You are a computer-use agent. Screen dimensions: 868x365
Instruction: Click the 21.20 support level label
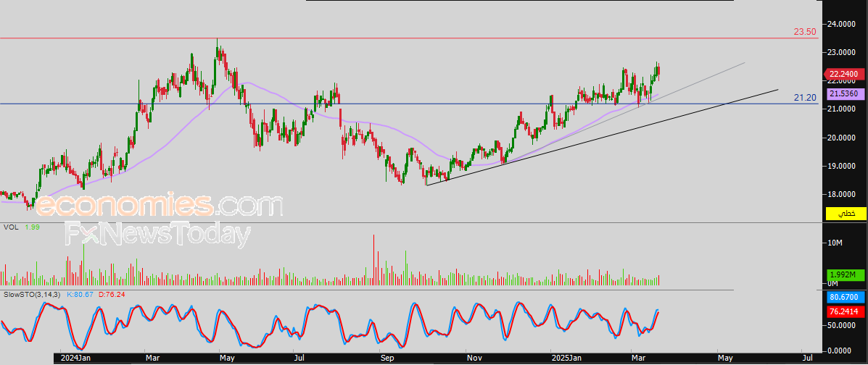(805, 98)
